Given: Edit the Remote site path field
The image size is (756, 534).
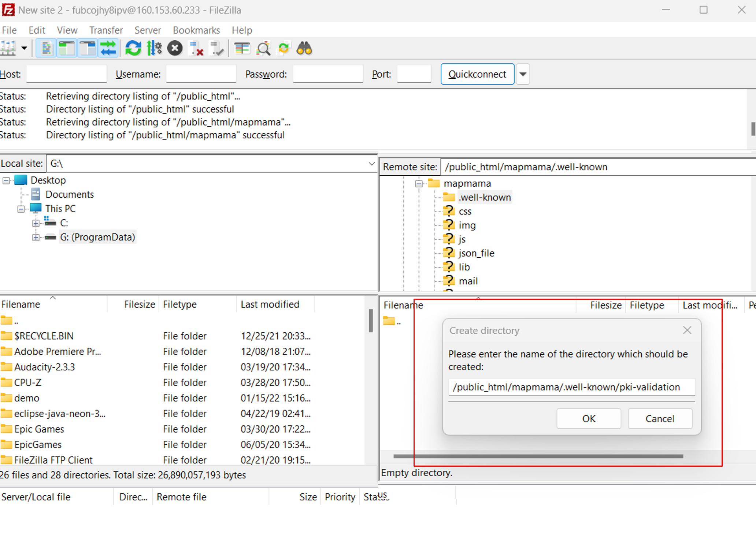Looking at the screenshot, I should pyautogui.click(x=598, y=167).
